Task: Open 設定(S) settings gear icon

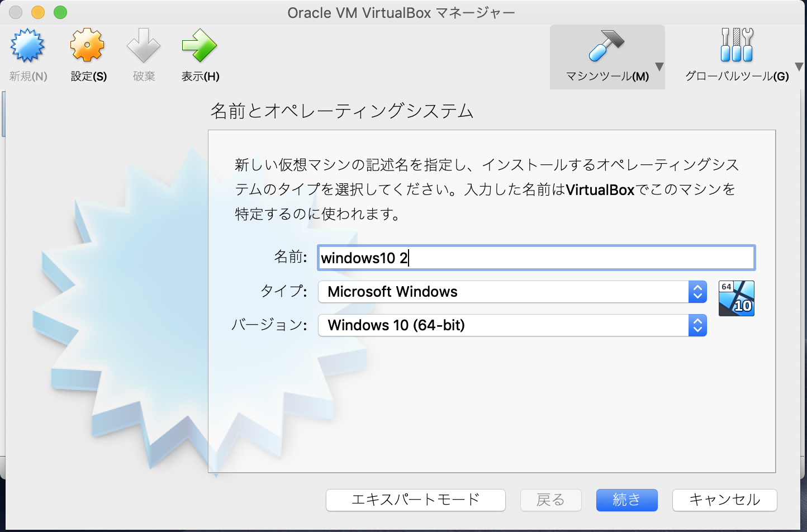Action: [x=88, y=45]
